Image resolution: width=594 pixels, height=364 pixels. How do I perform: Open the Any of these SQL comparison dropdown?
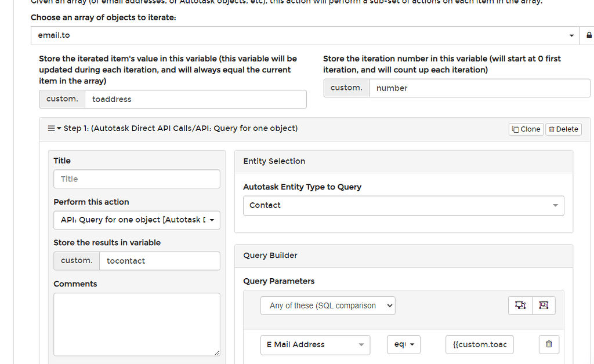pos(328,305)
